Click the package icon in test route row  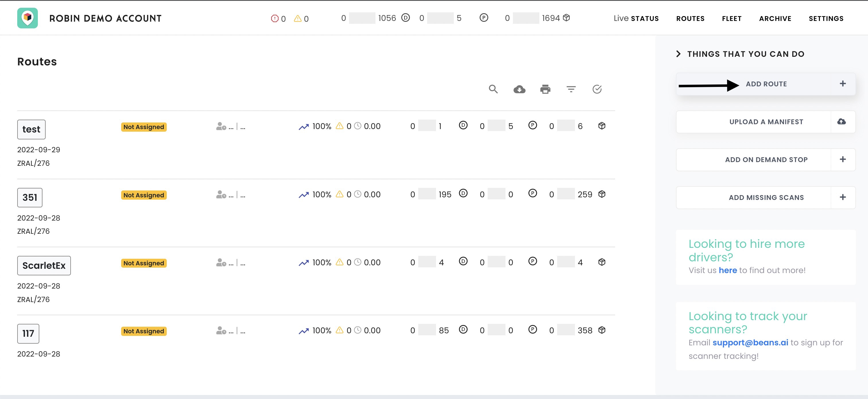602,126
